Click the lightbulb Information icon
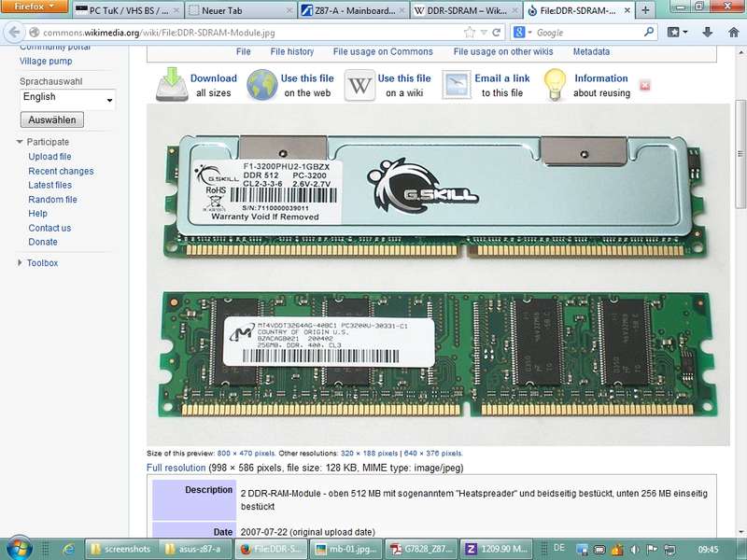Screen dimensions: 747x560 click(x=555, y=85)
